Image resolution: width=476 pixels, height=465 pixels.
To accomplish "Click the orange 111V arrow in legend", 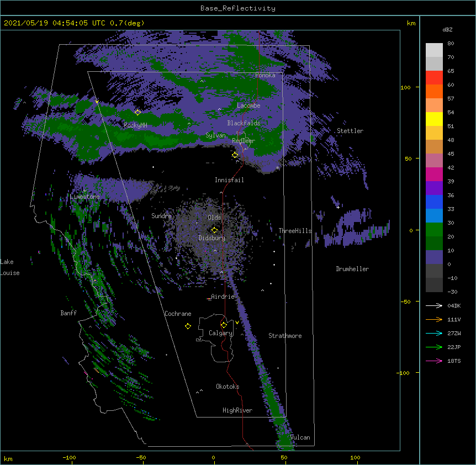I will pyautogui.click(x=434, y=319).
